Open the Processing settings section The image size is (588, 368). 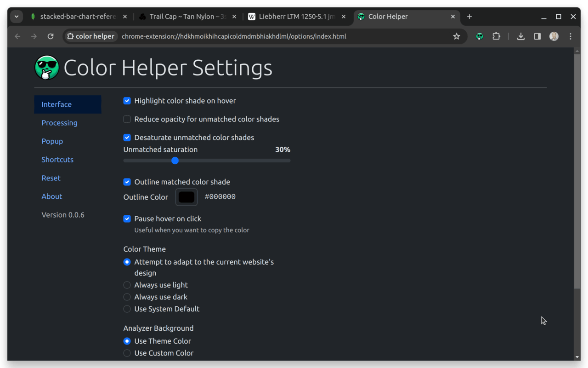68,123
